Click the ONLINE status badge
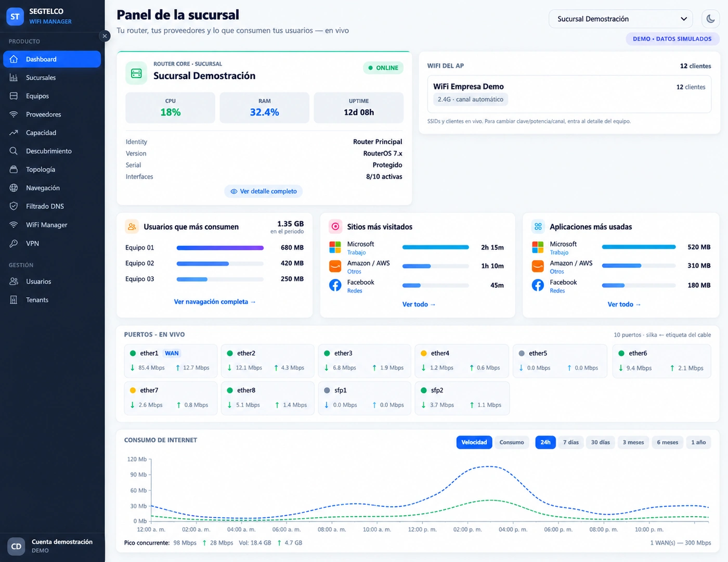Image resolution: width=728 pixels, height=562 pixels. click(383, 68)
